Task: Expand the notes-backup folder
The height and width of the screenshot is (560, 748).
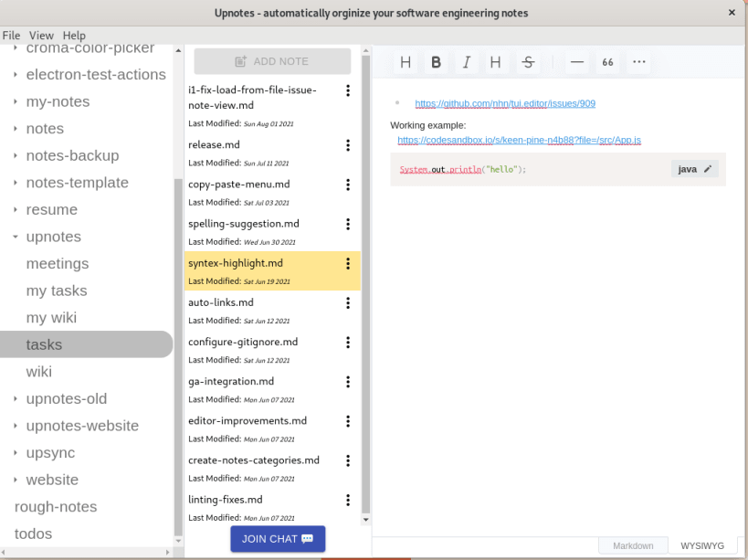Action: (16, 155)
